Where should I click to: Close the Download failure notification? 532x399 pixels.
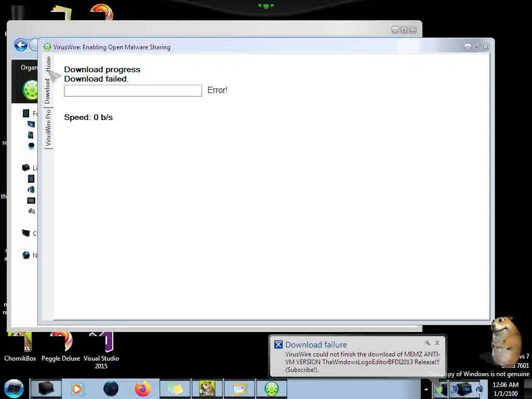pyautogui.click(x=437, y=343)
